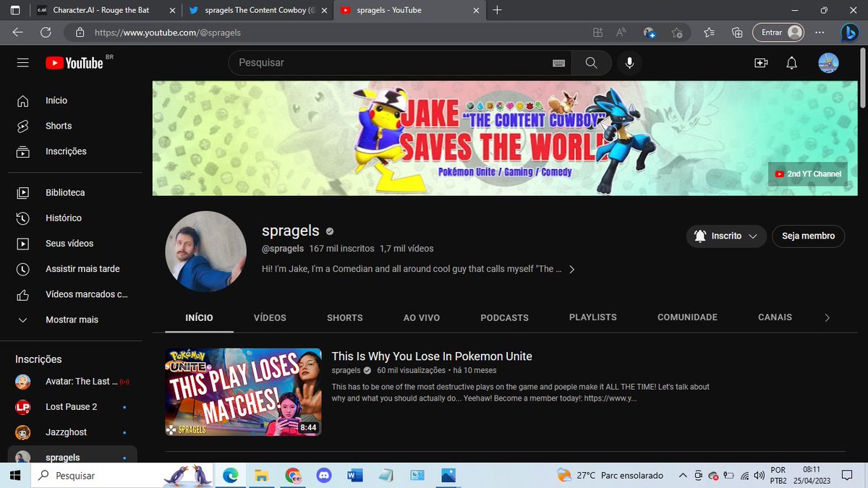Click the Seja membro button
Screen dimensions: 868x488
pos(808,236)
